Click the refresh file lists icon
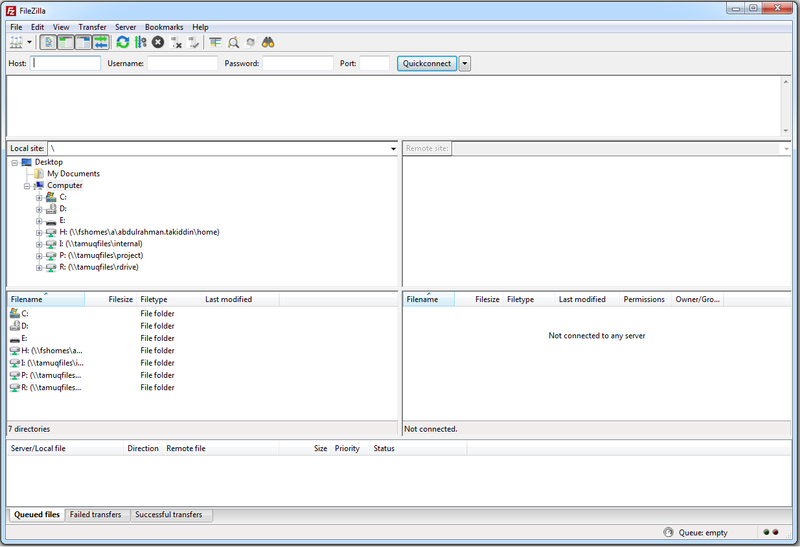The height and width of the screenshot is (547, 800). (x=123, y=43)
